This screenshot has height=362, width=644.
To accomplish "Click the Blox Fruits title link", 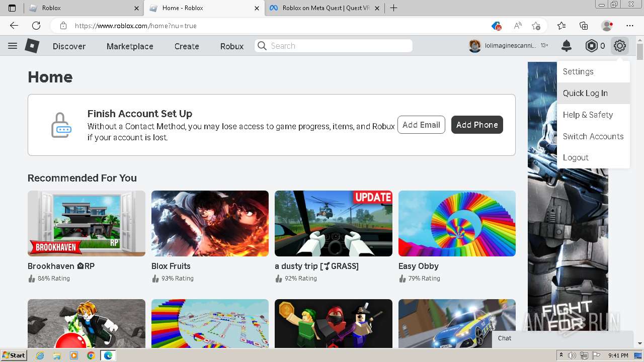I will [x=171, y=266].
